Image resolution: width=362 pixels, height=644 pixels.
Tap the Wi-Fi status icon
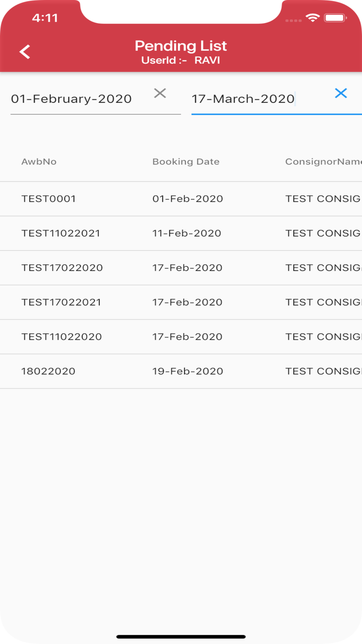point(312,18)
